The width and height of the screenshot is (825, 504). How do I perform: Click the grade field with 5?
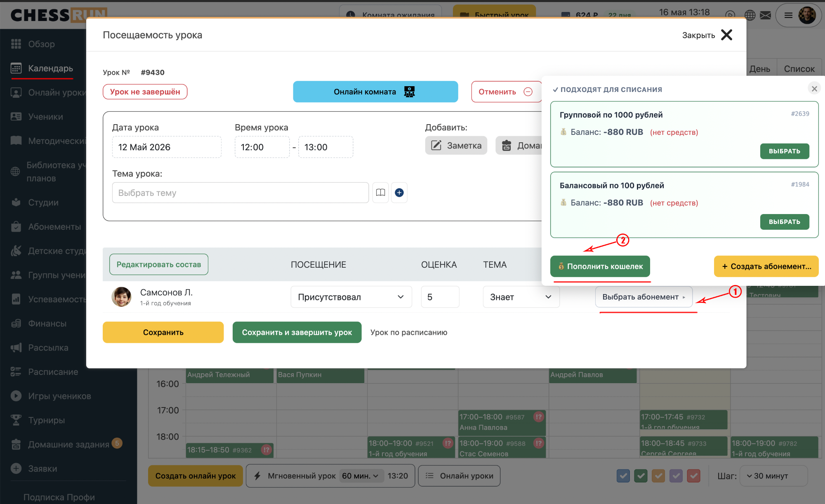(440, 297)
